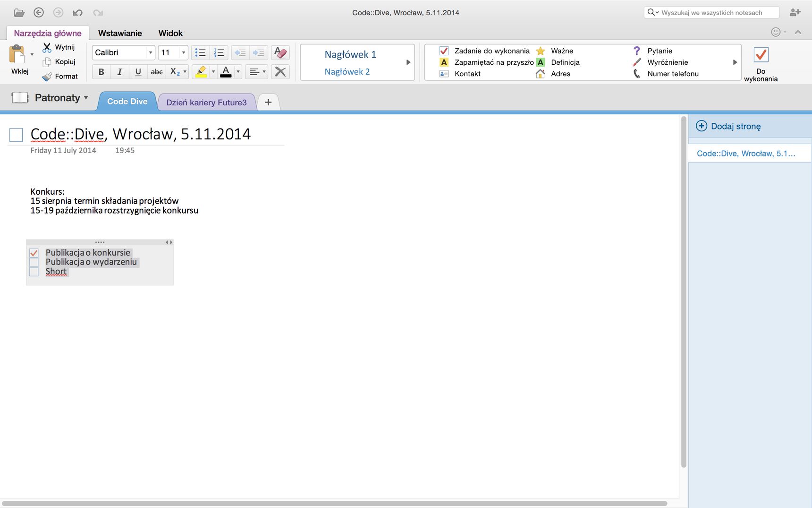Collapse ribbon with the up chevron
The height and width of the screenshot is (508, 812).
click(x=798, y=32)
